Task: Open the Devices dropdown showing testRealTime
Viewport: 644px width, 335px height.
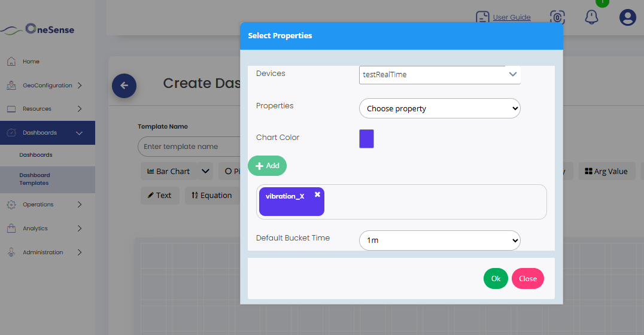Action: [439, 75]
